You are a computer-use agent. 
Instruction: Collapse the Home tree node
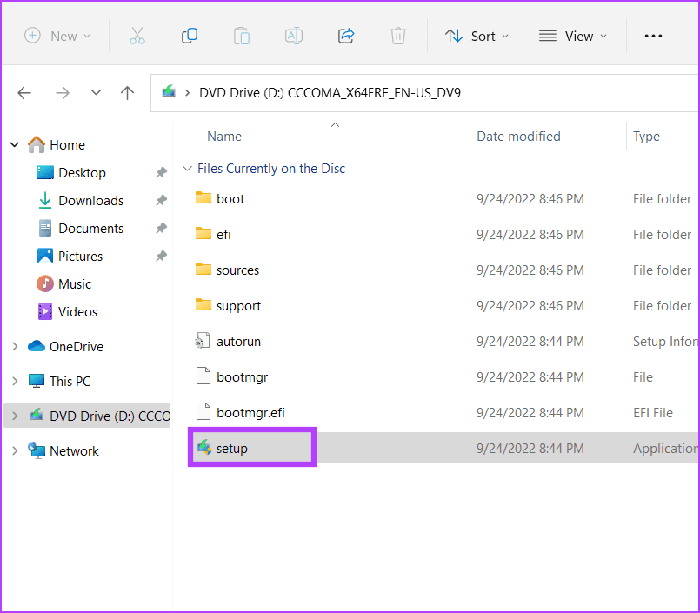[15, 144]
